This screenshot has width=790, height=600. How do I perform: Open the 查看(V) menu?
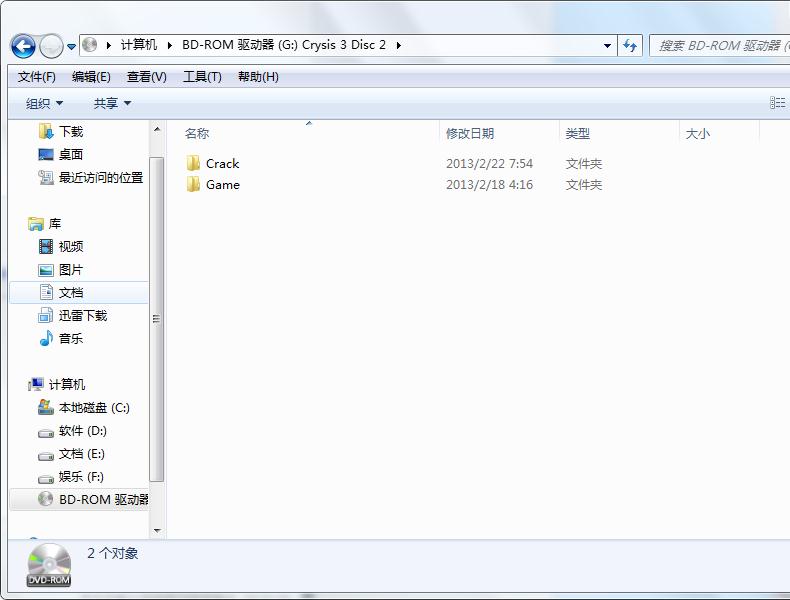(x=147, y=77)
